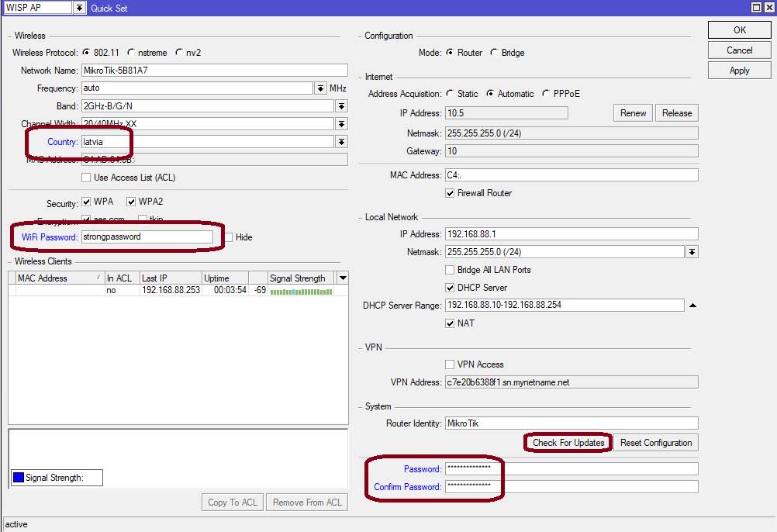Toggle the Hide WiFi password checkbox
Viewport: 777px width, 532px height.
228,237
